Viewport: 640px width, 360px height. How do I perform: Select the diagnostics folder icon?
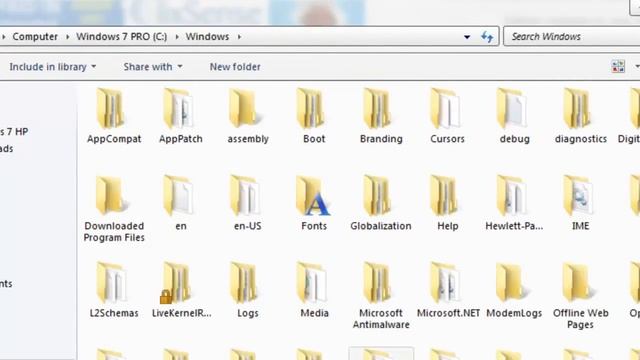click(577, 109)
